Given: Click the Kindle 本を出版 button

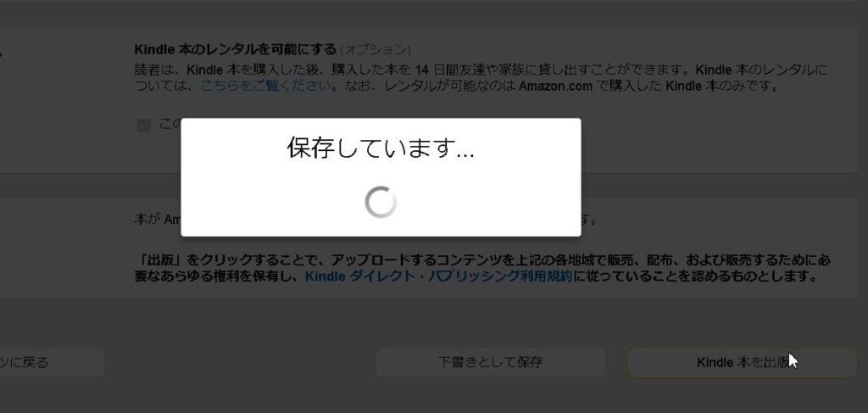Looking at the screenshot, I should [x=743, y=363].
